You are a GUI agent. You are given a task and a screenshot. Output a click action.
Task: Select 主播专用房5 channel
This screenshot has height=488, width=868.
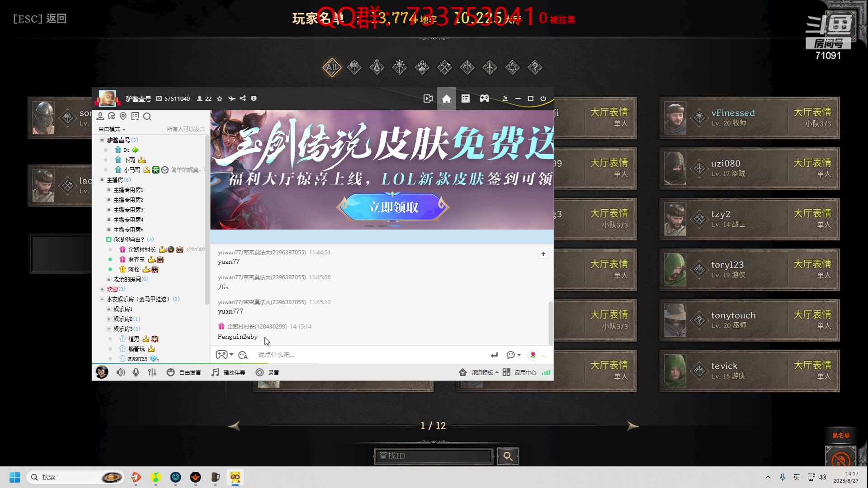tap(128, 230)
